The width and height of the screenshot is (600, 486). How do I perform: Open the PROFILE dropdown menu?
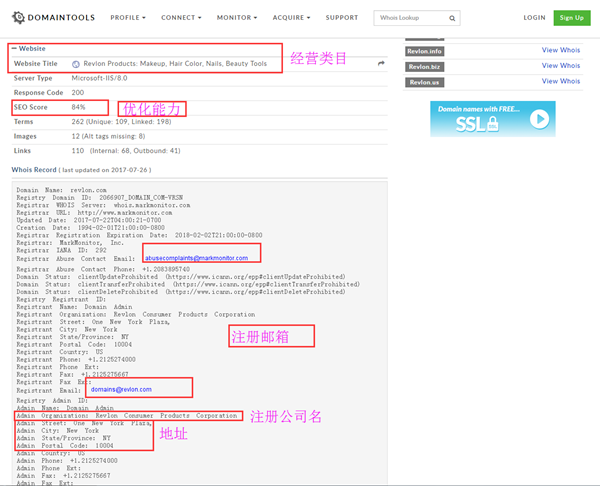(128, 18)
